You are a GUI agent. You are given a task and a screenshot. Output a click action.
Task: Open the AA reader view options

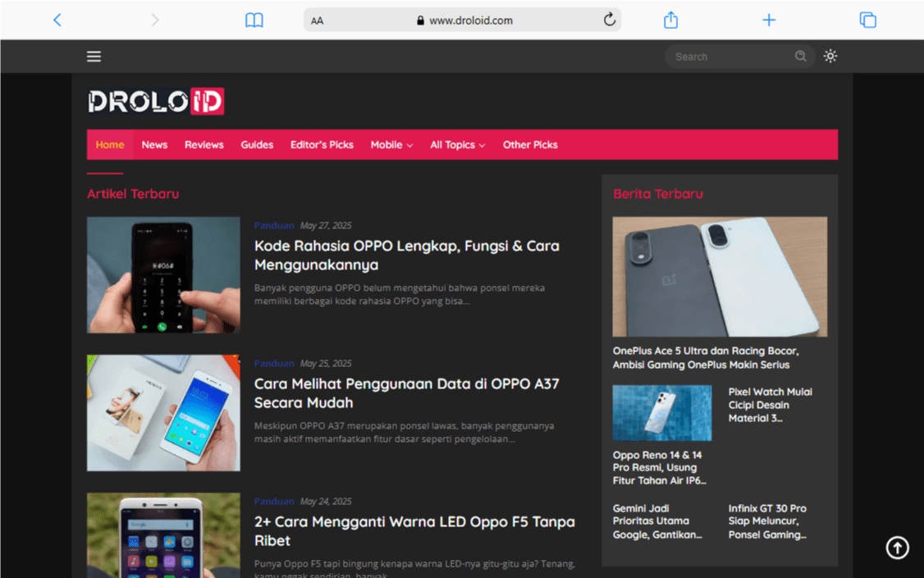pyautogui.click(x=317, y=21)
